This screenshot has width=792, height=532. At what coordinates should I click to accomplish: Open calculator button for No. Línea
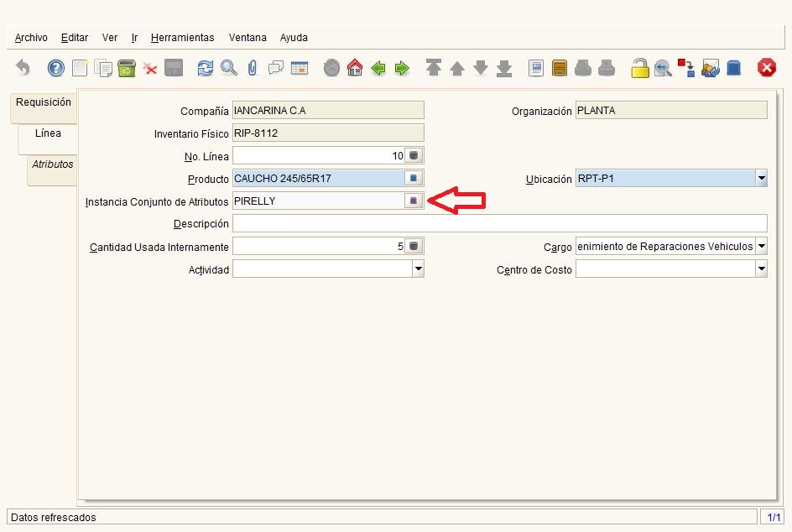(414, 155)
